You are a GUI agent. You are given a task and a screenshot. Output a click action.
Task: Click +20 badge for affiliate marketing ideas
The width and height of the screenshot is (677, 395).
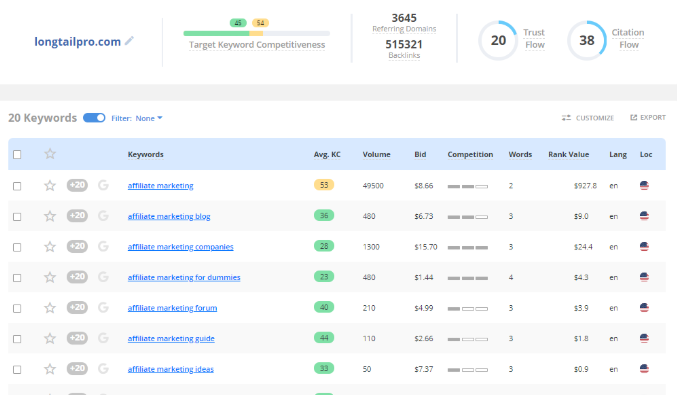pyautogui.click(x=77, y=369)
